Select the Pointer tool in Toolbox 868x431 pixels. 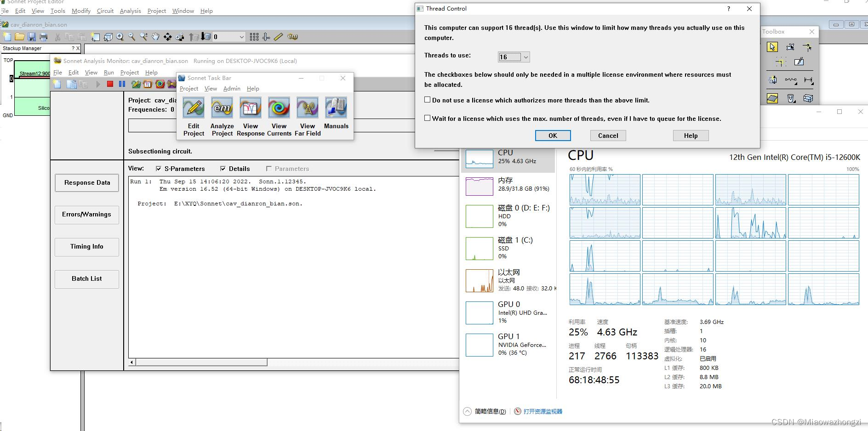coord(772,47)
